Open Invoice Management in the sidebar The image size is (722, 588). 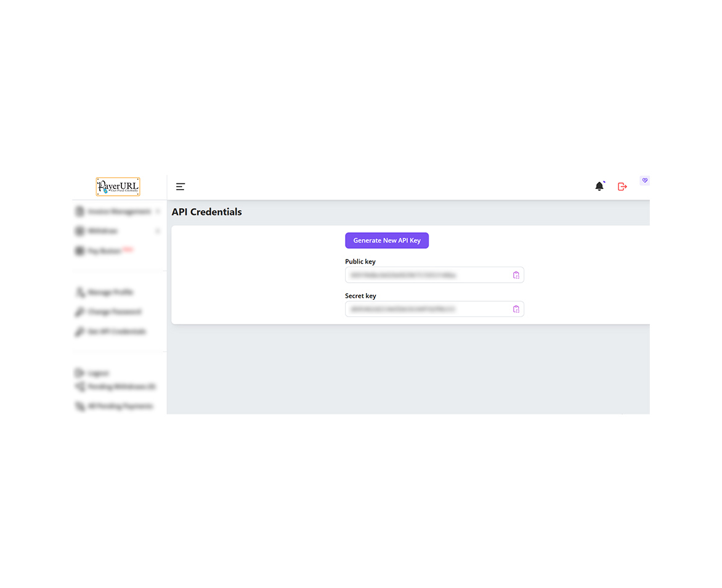click(118, 211)
